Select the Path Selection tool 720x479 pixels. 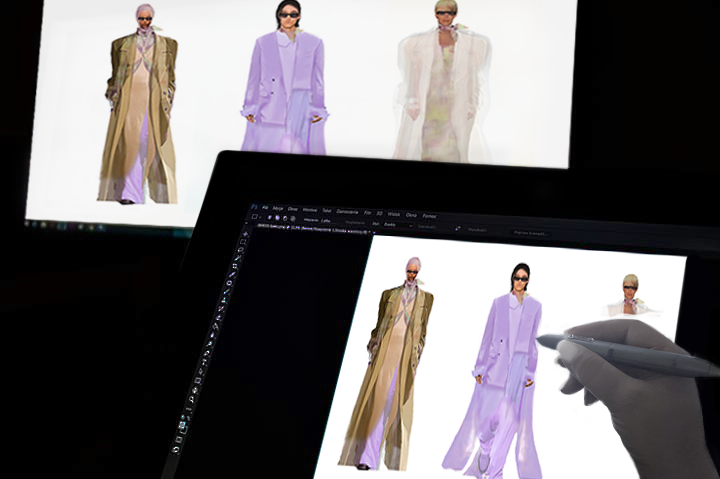point(201,371)
